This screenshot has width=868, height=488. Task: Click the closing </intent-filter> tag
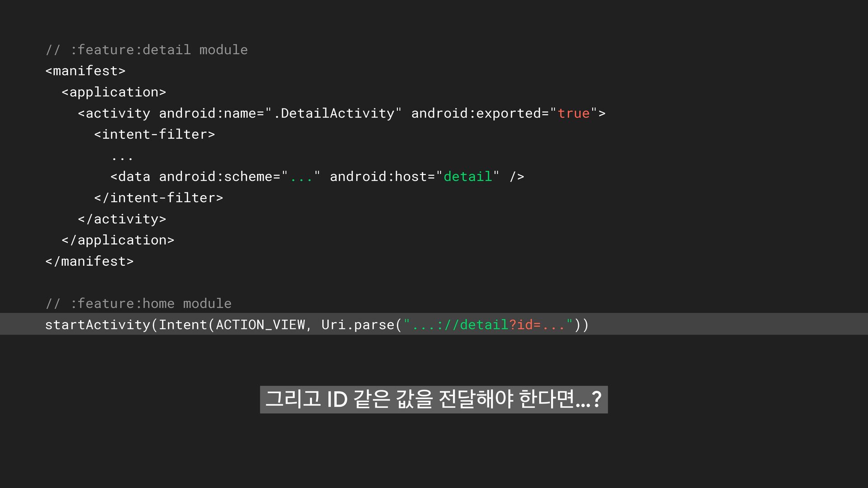click(158, 198)
